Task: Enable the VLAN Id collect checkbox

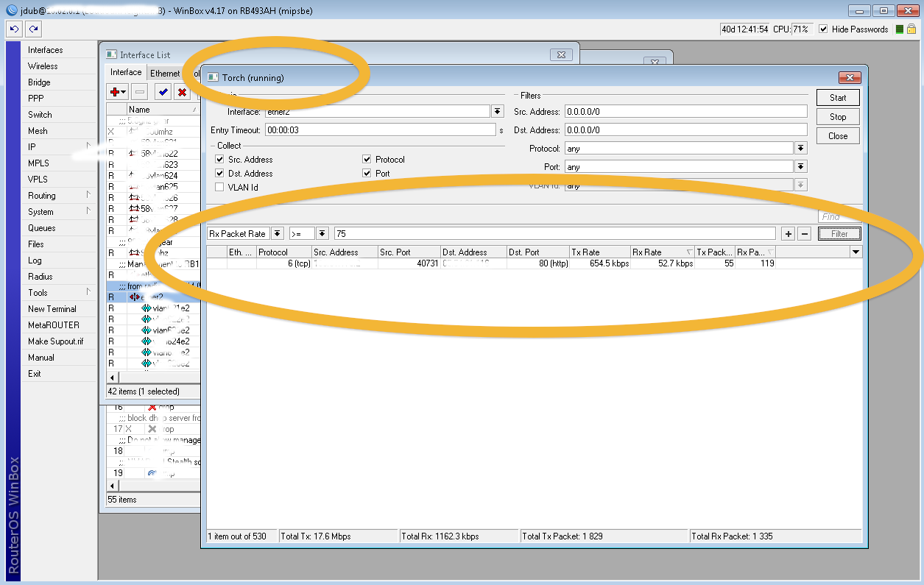Action: pos(219,187)
